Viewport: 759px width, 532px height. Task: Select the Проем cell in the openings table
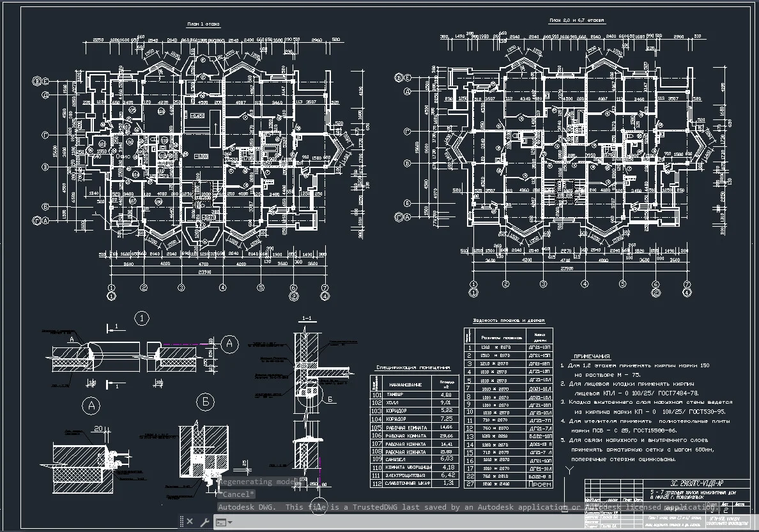pyautogui.click(x=540, y=484)
